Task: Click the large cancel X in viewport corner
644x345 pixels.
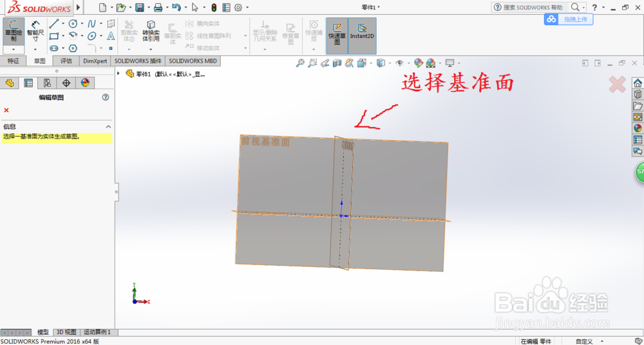Action: pos(617,84)
